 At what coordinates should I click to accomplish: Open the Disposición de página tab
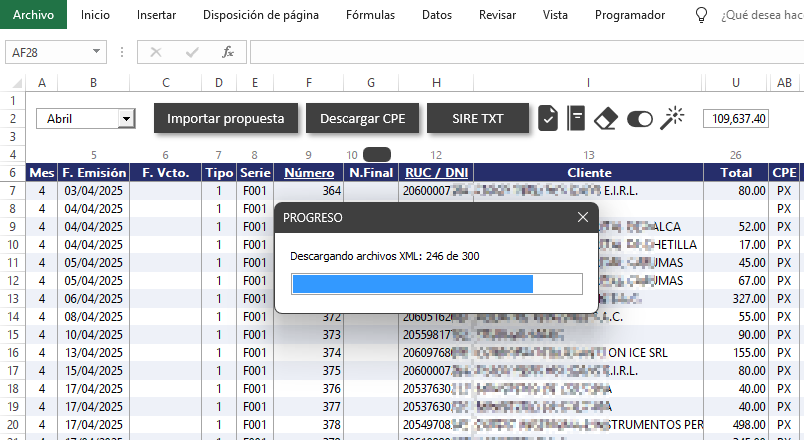(260, 15)
